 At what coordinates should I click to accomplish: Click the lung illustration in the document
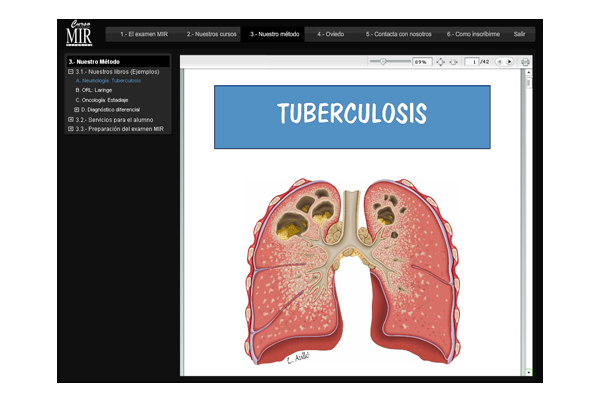point(352,271)
